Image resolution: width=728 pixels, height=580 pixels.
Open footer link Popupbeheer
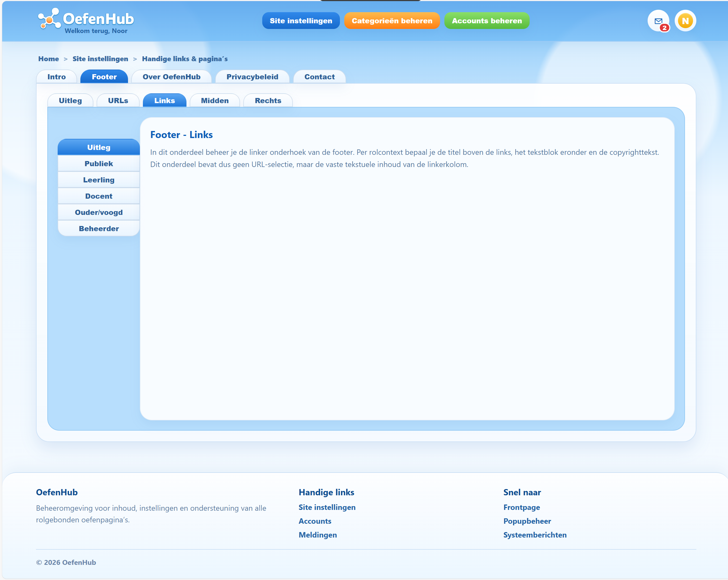(x=527, y=521)
